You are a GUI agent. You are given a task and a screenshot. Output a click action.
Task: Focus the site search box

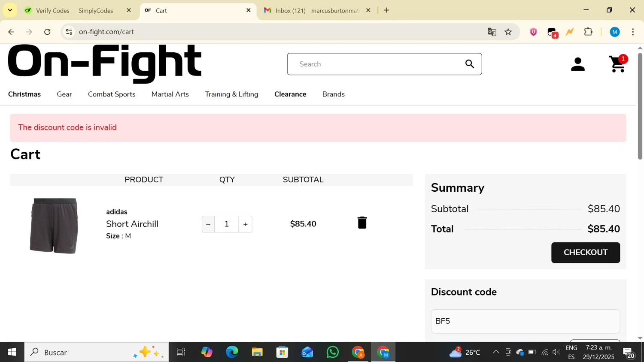[384, 64]
